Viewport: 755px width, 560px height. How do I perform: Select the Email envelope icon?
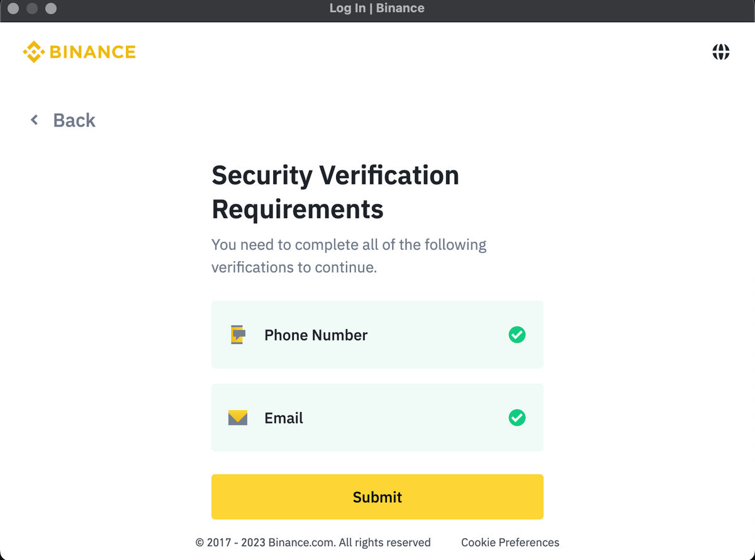point(238,417)
